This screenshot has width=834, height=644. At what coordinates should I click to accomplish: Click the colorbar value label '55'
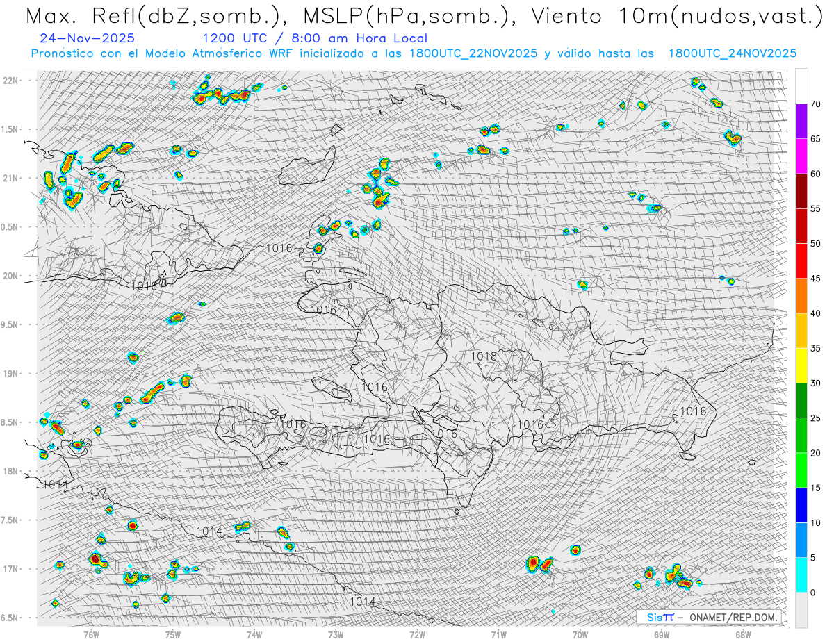click(816, 208)
